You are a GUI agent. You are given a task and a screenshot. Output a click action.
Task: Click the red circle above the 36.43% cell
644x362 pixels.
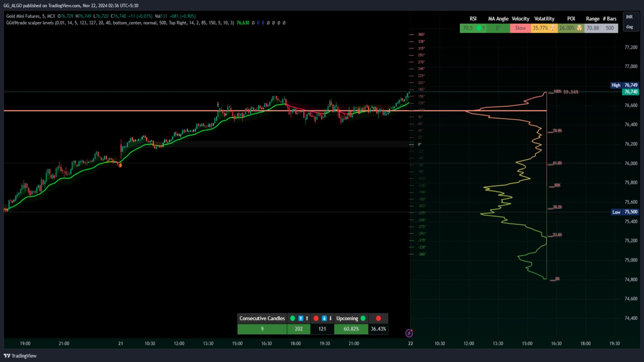(x=378, y=318)
